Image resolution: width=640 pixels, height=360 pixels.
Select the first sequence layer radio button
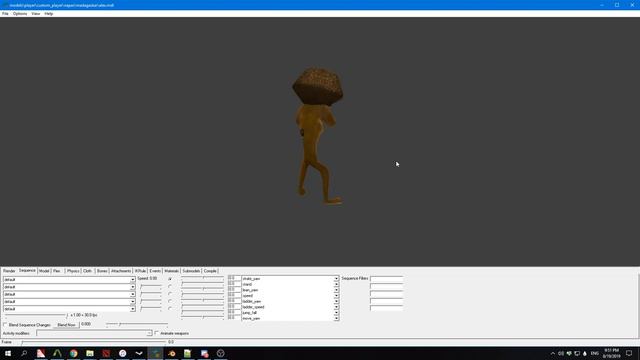[170, 279]
